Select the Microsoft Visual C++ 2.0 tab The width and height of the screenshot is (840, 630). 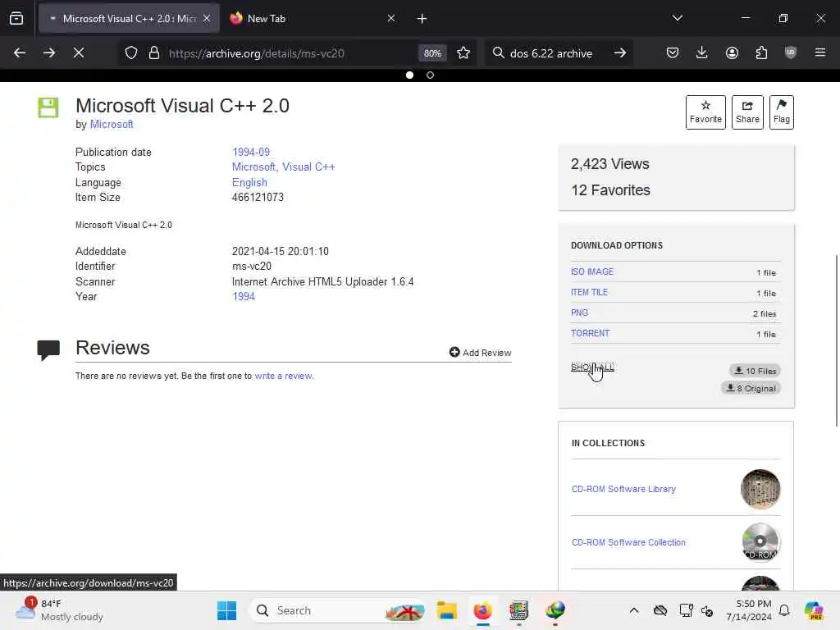(129, 18)
